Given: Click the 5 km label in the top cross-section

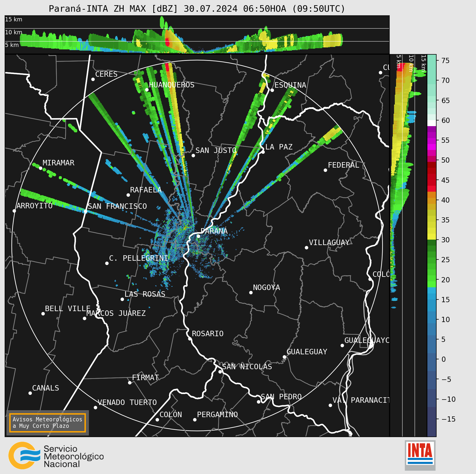Looking at the screenshot, I should pyautogui.click(x=12, y=45).
